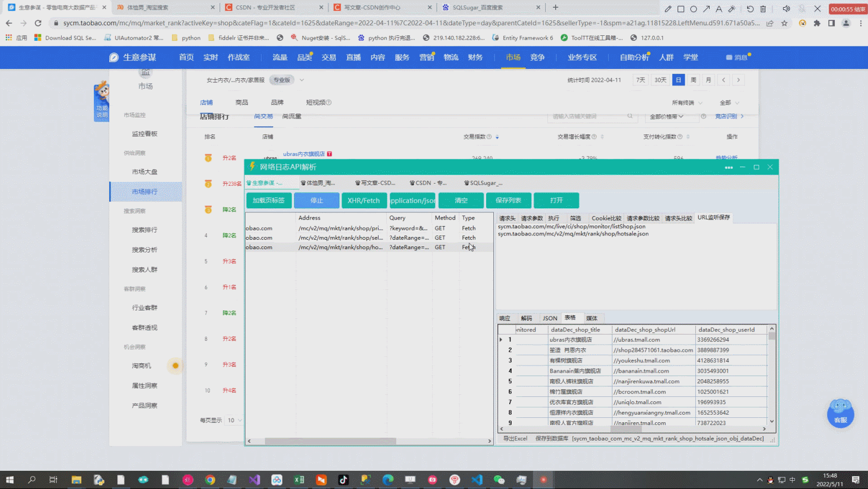
Task: Open the 自助分析 navigation item
Action: coord(634,57)
